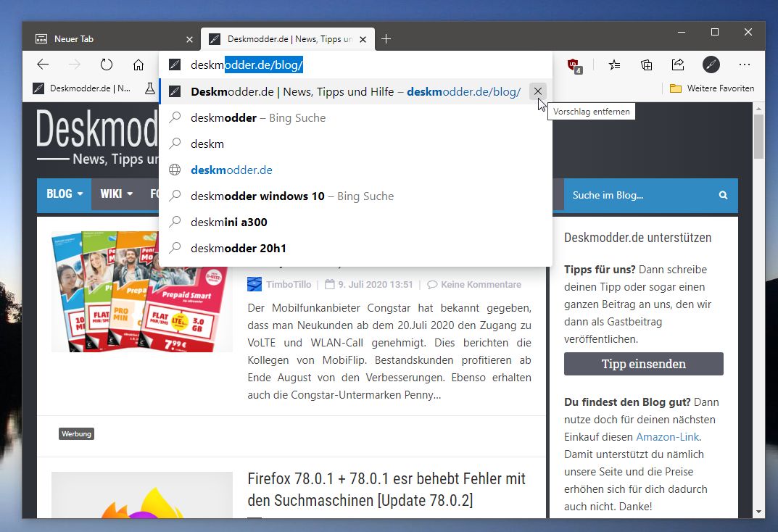Open the profile avatar icon
Image resolution: width=778 pixels, height=532 pixels.
point(711,65)
